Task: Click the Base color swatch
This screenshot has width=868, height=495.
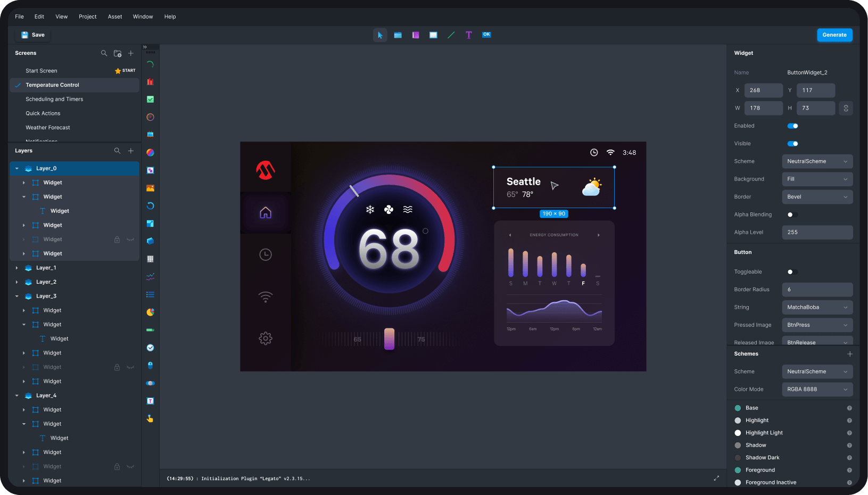Action: tap(738, 408)
